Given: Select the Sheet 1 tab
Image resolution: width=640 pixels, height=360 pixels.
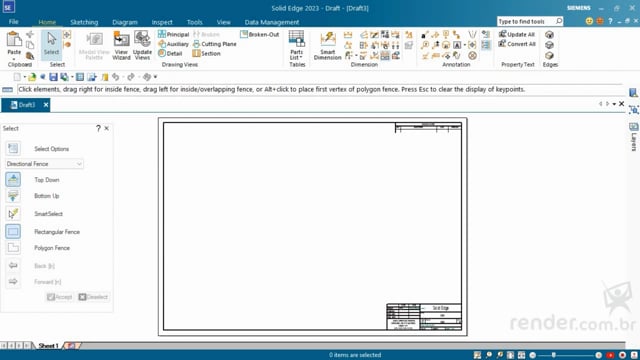Looking at the screenshot, I should point(49,346).
